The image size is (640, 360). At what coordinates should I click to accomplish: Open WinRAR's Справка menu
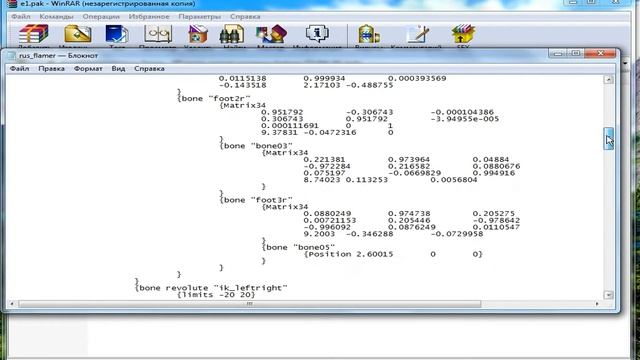coord(245,17)
